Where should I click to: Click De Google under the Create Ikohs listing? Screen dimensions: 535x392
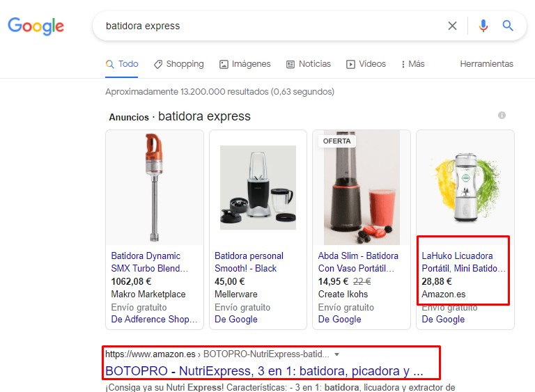[x=339, y=320]
